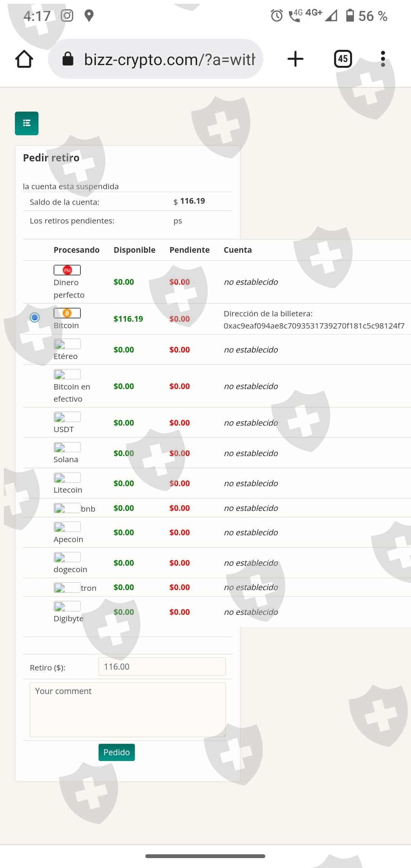Open the tab switcher showing 45 tabs
This screenshot has width=411, height=868.
pyautogui.click(x=343, y=59)
